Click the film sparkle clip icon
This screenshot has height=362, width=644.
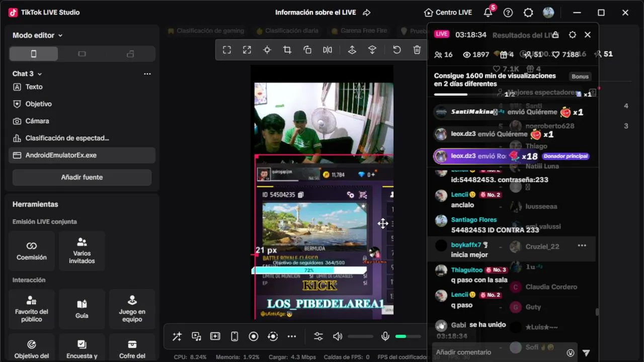(215, 336)
